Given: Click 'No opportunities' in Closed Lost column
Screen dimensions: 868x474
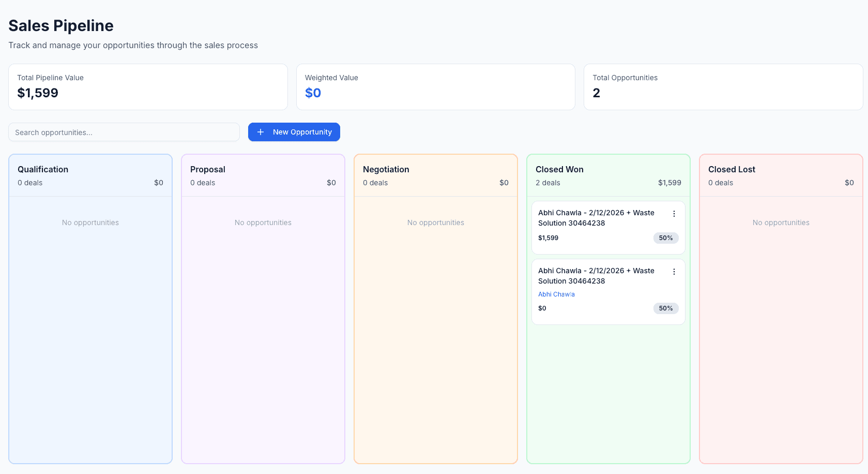Looking at the screenshot, I should pyautogui.click(x=781, y=223).
